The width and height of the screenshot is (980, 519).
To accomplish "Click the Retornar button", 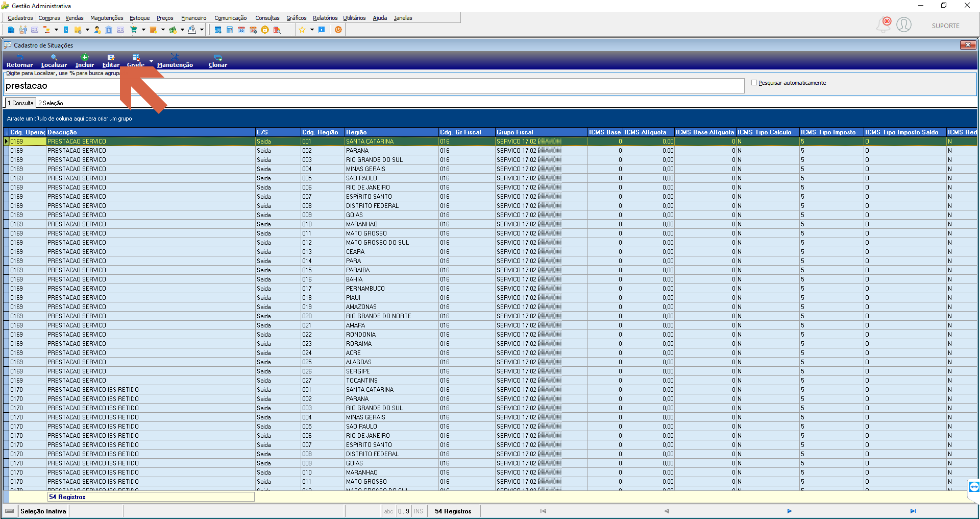I will [19, 61].
